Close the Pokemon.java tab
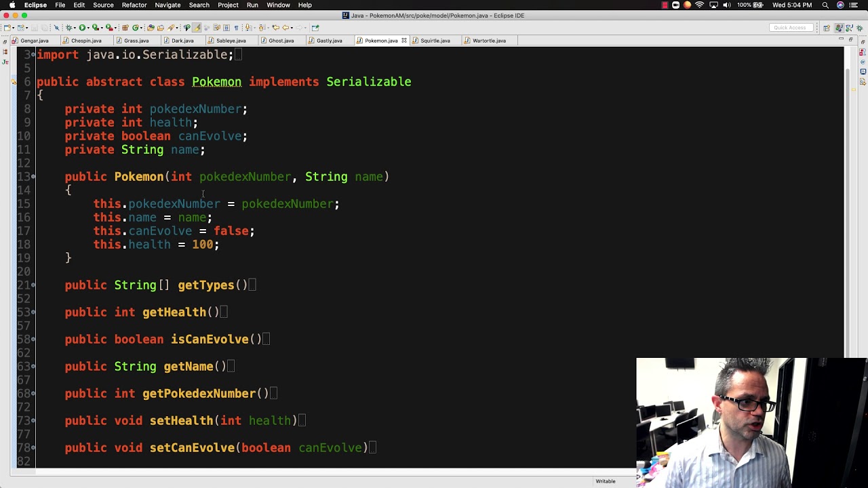The image size is (868, 488). (x=403, y=41)
